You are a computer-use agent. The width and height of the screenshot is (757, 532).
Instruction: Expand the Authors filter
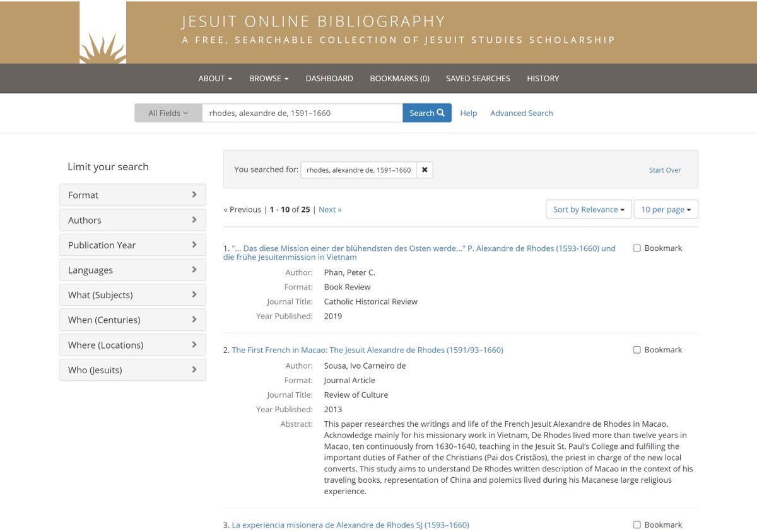click(x=132, y=219)
